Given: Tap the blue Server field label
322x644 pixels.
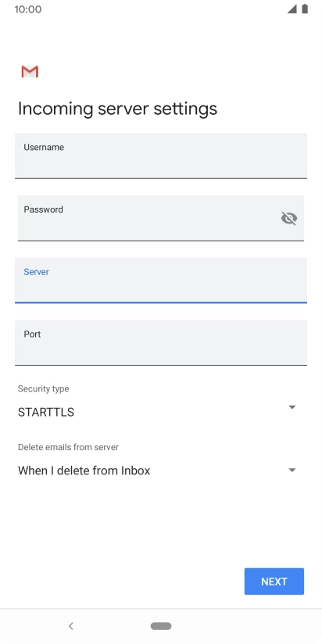Looking at the screenshot, I should [36, 272].
